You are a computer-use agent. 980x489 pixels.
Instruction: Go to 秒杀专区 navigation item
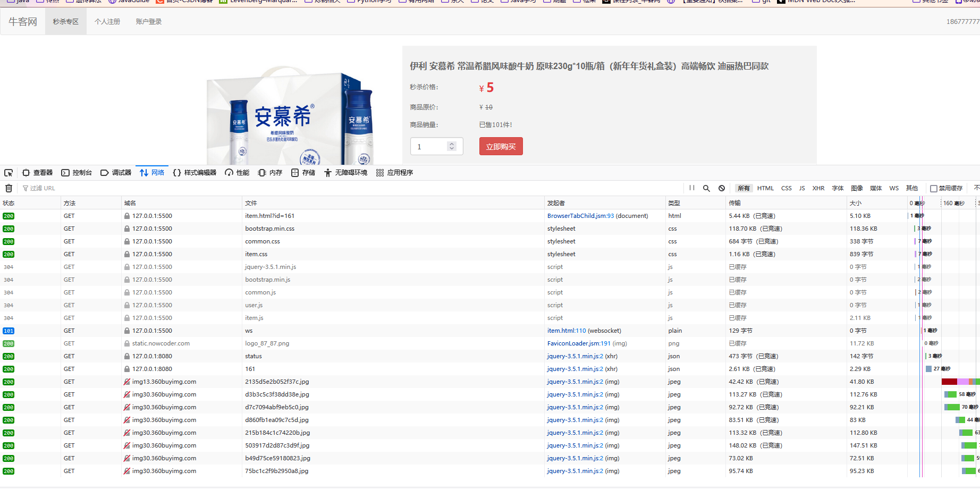[66, 22]
